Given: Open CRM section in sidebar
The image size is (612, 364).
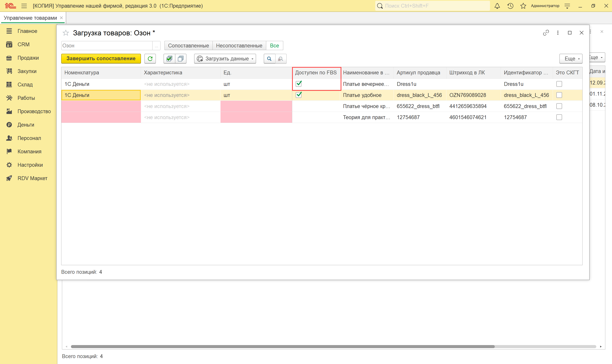Looking at the screenshot, I should coord(24,44).
